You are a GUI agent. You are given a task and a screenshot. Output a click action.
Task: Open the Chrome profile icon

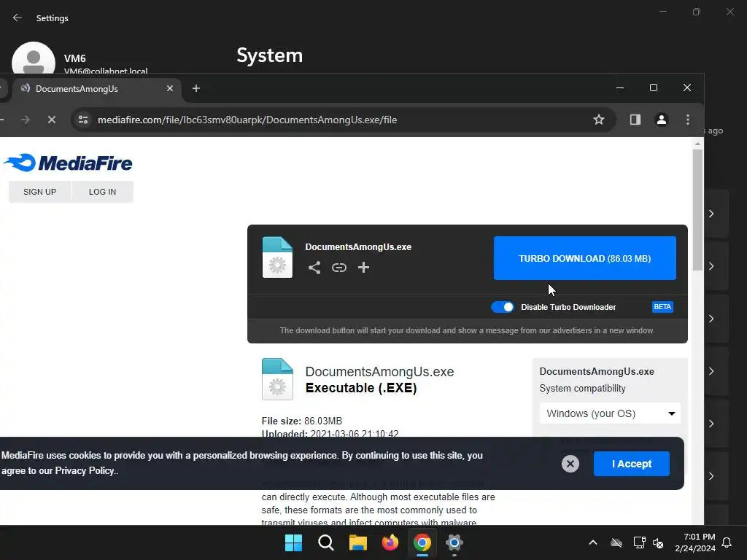(x=662, y=120)
